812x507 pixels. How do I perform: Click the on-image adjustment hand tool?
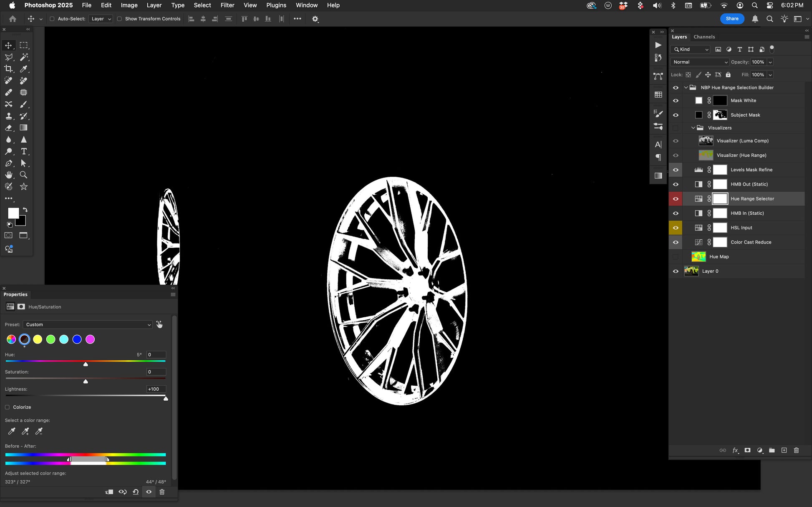(x=159, y=324)
